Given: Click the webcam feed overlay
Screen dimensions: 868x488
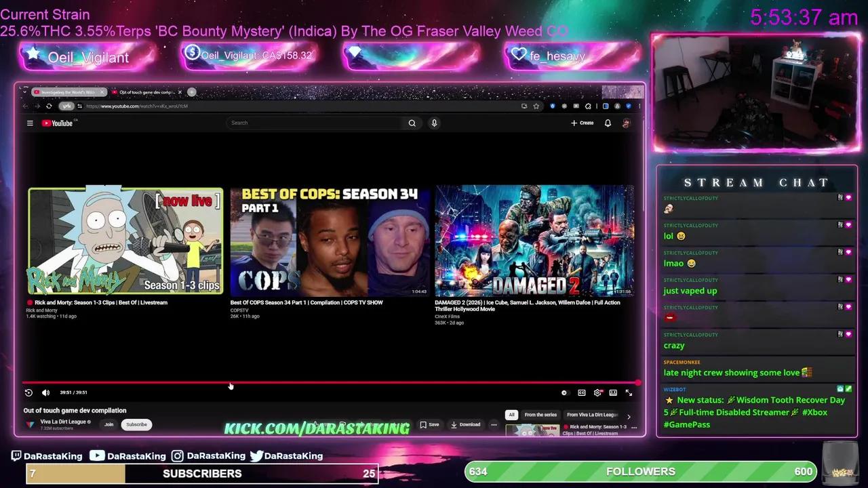Looking at the screenshot, I should (756, 93).
